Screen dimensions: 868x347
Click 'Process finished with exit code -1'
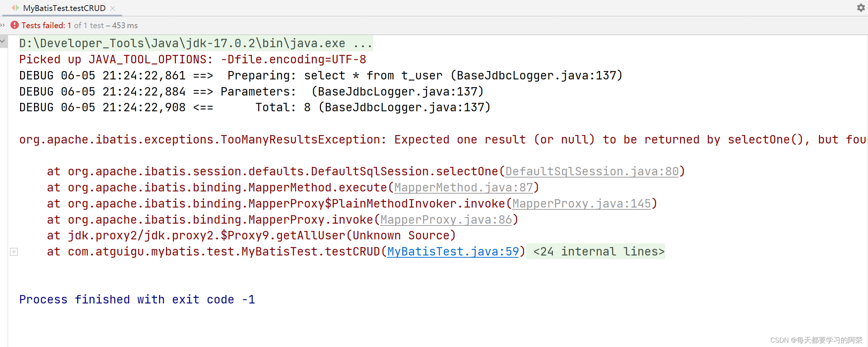pyautogui.click(x=137, y=299)
